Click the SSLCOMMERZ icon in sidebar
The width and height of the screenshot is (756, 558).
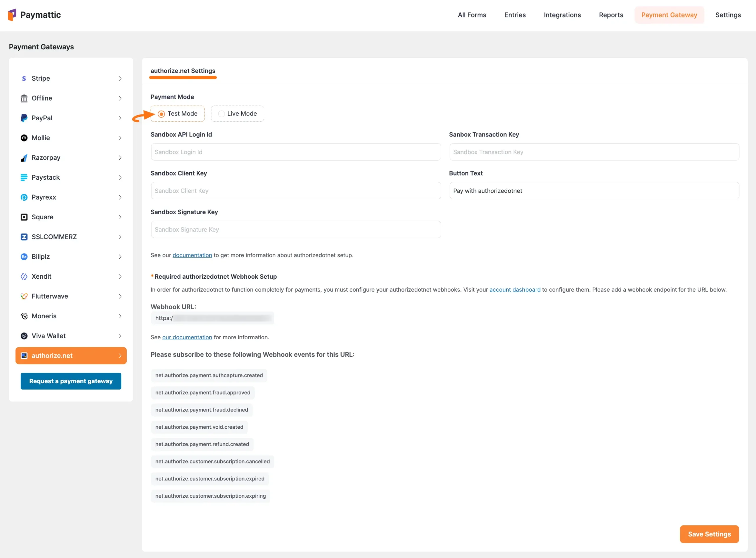click(24, 237)
